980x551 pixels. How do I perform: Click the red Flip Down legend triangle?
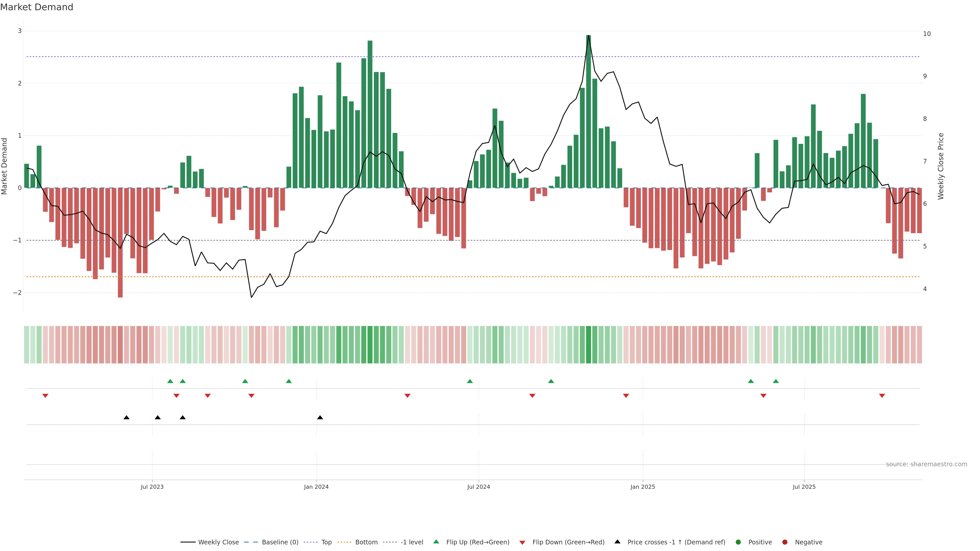[522, 542]
